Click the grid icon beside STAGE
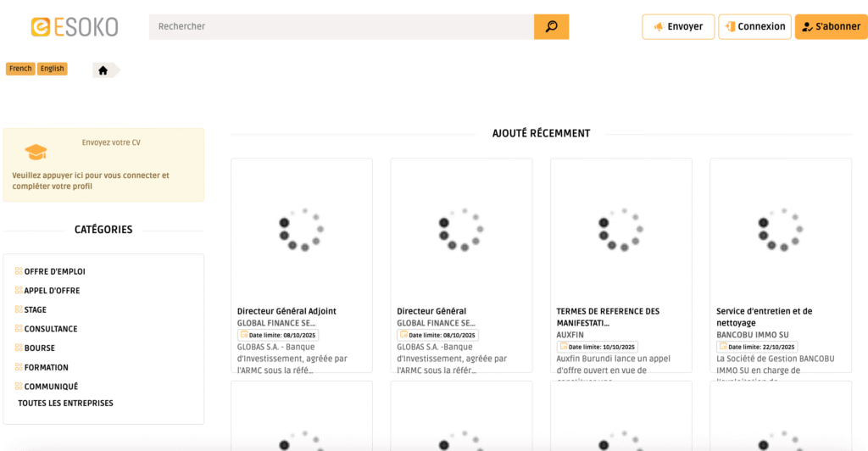 (x=19, y=309)
